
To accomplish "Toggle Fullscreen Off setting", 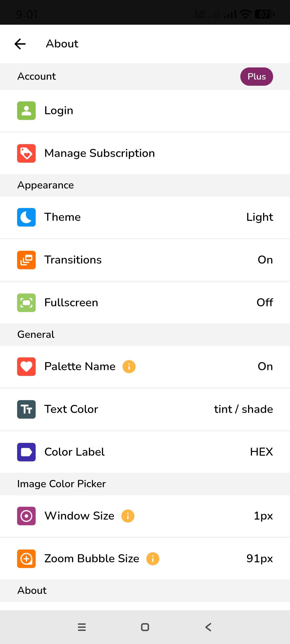I will coord(265,303).
